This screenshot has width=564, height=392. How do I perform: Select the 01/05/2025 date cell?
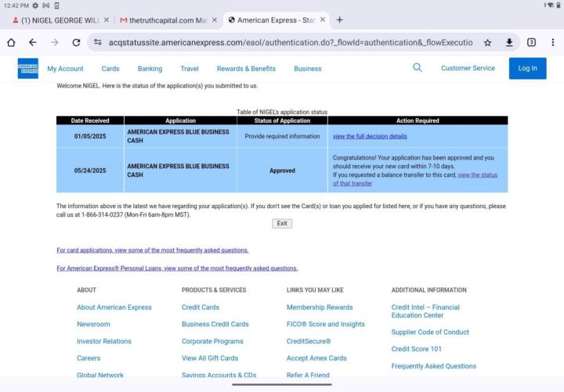click(90, 136)
